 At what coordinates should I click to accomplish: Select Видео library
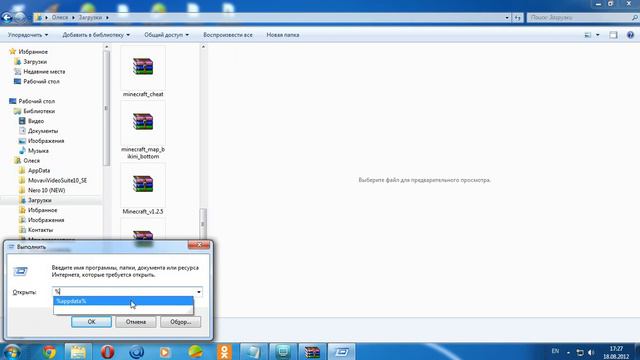[31, 121]
